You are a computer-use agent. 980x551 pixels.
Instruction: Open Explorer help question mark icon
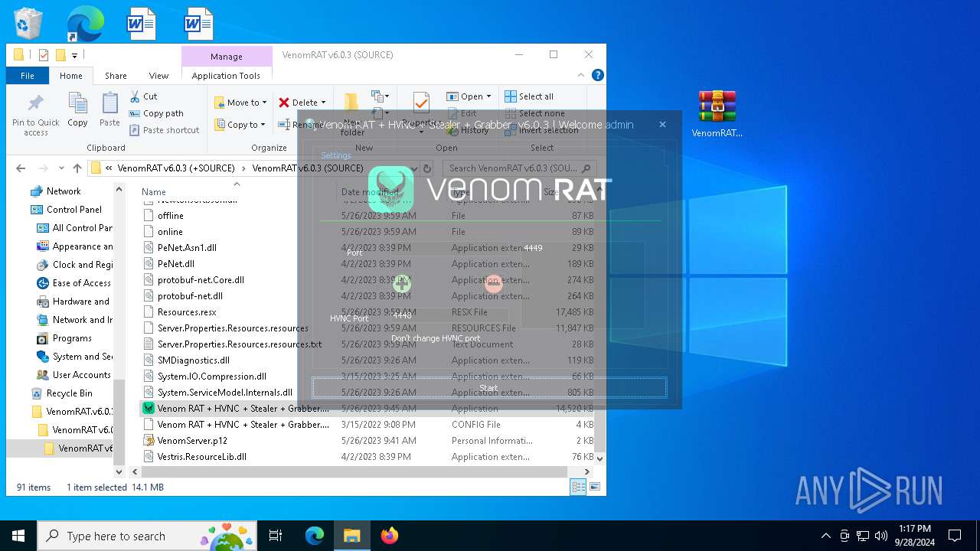pos(598,75)
